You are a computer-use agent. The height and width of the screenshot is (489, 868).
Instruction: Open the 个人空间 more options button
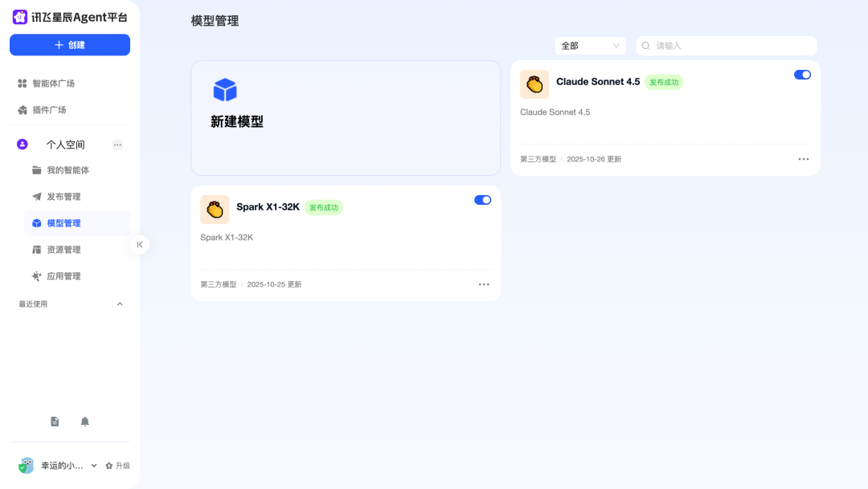click(x=117, y=145)
